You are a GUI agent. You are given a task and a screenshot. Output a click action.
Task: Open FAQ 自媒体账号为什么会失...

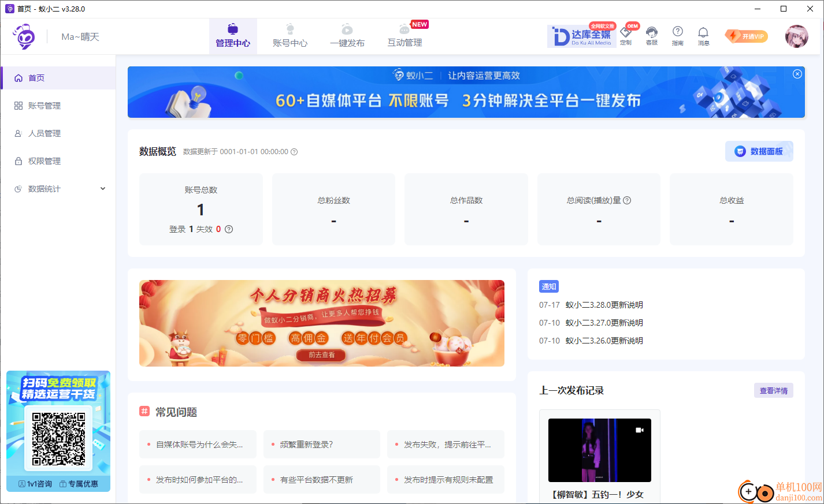click(198, 445)
